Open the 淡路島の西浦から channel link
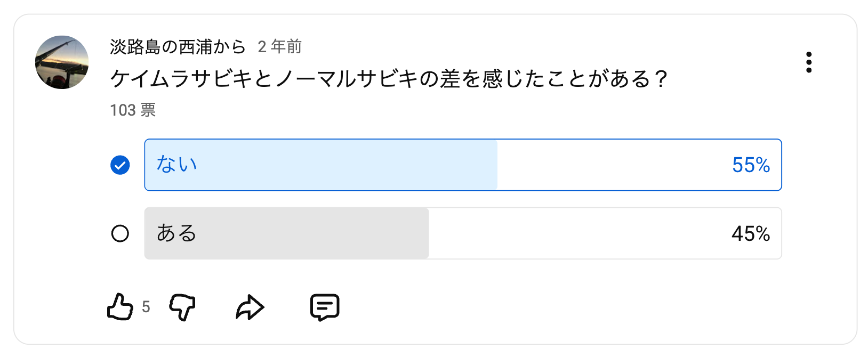This screenshot has width=868, height=357. 178,47
